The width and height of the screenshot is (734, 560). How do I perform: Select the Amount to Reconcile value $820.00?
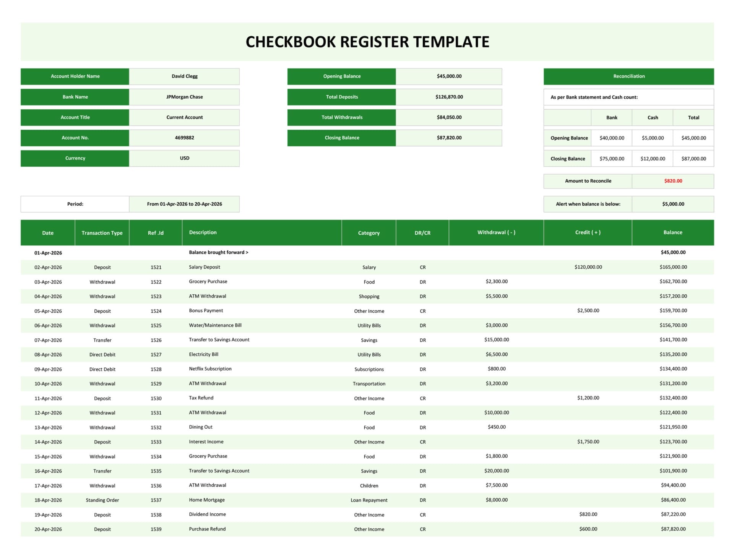[673, 181]
